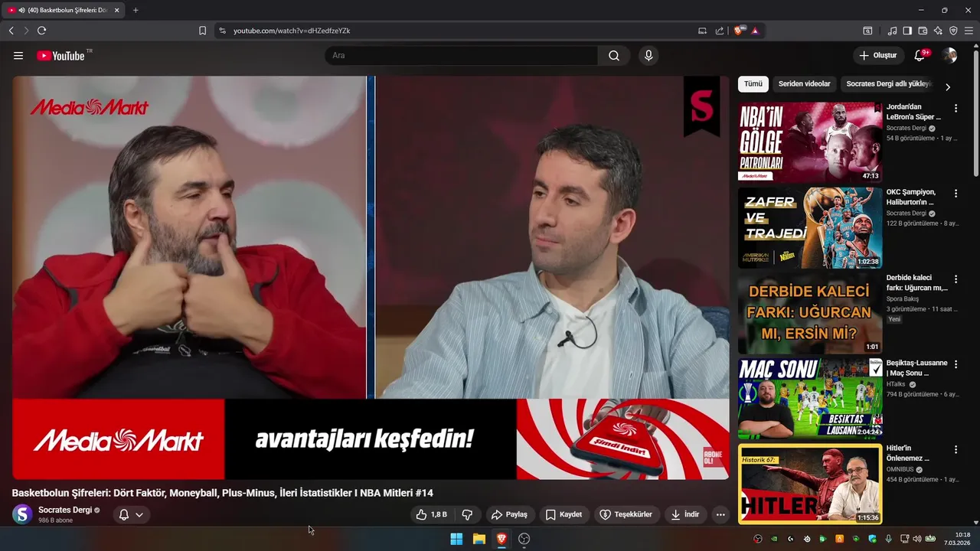980x551 pixels.
Task: Start voice search with the microphone
Action: coord(648,55)
